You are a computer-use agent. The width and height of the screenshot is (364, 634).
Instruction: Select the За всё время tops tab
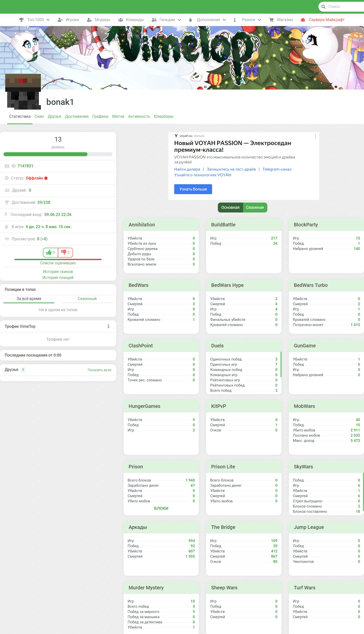coord(29,299)
